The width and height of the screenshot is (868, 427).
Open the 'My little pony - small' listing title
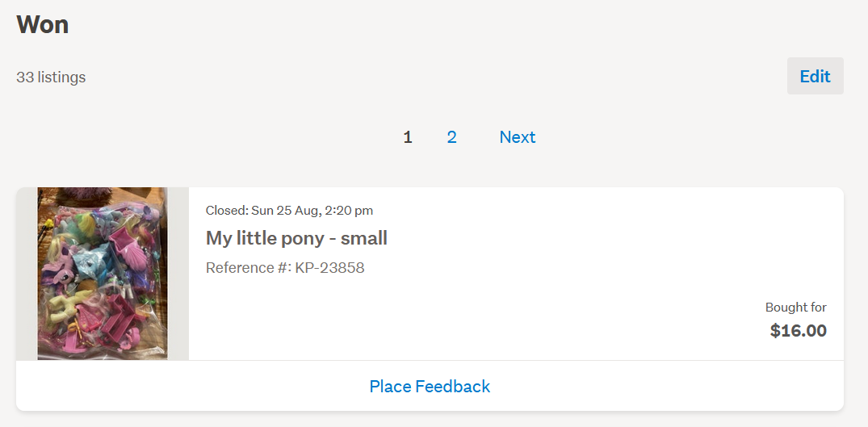296,238
